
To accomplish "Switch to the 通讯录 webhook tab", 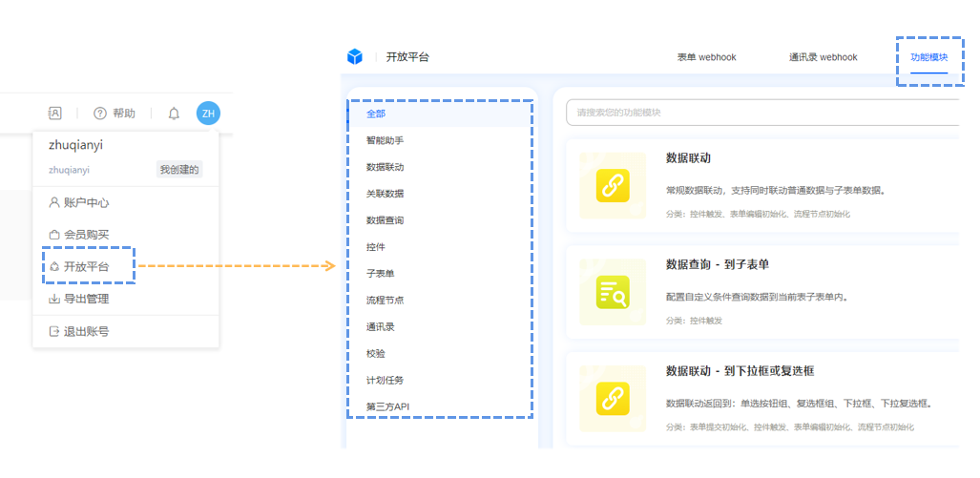I will tap(823, 57).
